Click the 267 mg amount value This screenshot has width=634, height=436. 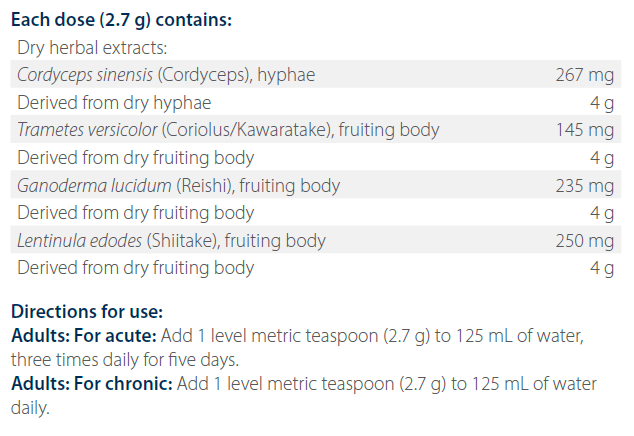point(585,74)
